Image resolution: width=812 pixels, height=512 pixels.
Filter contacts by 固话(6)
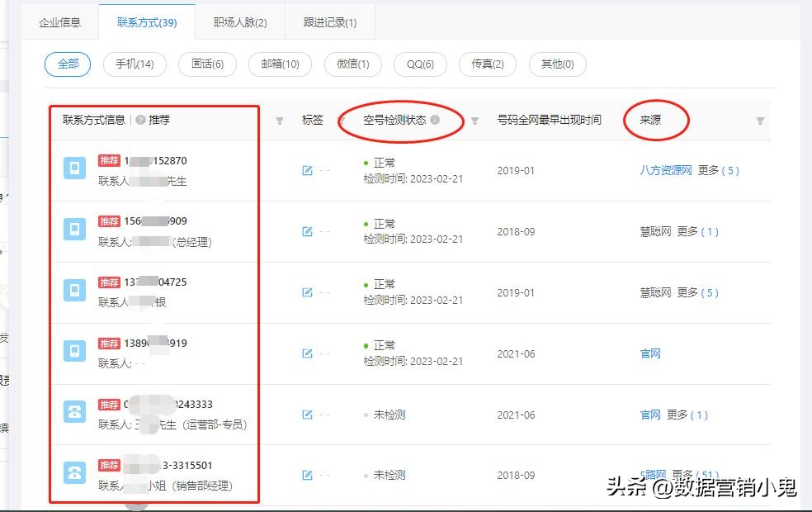tap(207, 64)
